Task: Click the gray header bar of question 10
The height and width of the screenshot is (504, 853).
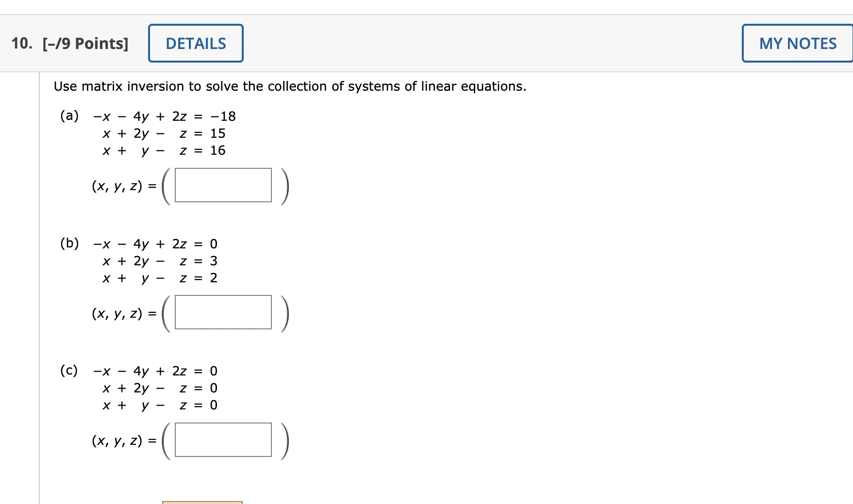Action: pos(437,43)
